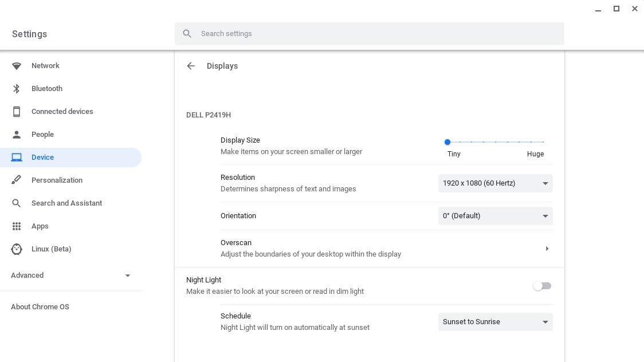
Task: Click the About Chrome OS link
Action: (40, 306)
